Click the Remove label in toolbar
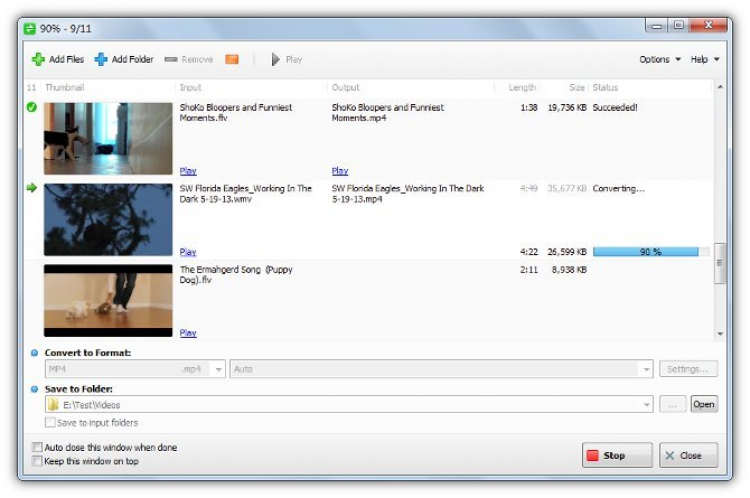 (197, 59)
